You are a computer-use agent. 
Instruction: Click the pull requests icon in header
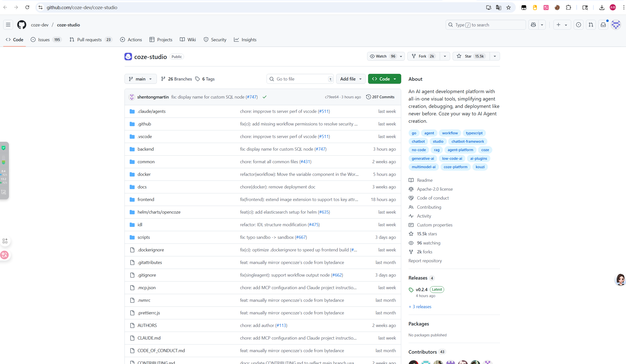pos(591,25)
